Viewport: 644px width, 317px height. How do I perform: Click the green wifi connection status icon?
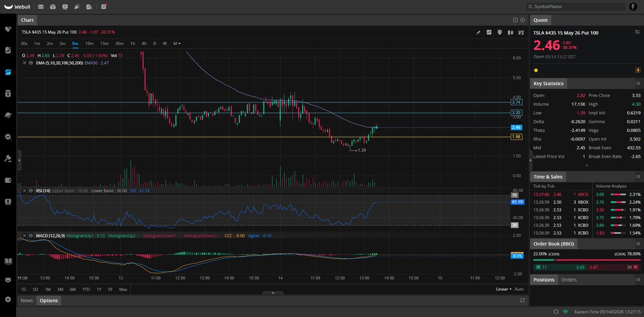point(565,312)
